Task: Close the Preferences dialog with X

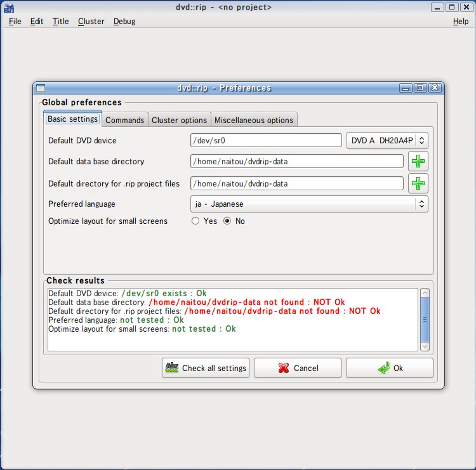Action: tap(435, 88)
